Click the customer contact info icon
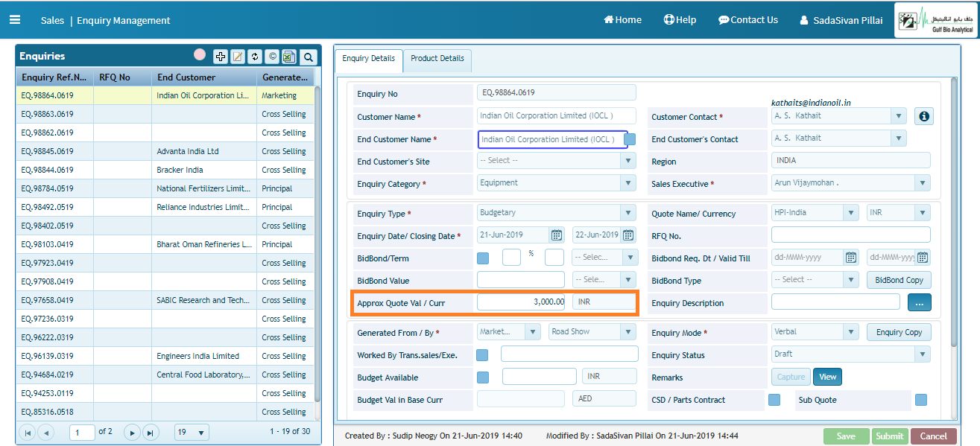This screenshot has height=446, width=980. [924, 116]
